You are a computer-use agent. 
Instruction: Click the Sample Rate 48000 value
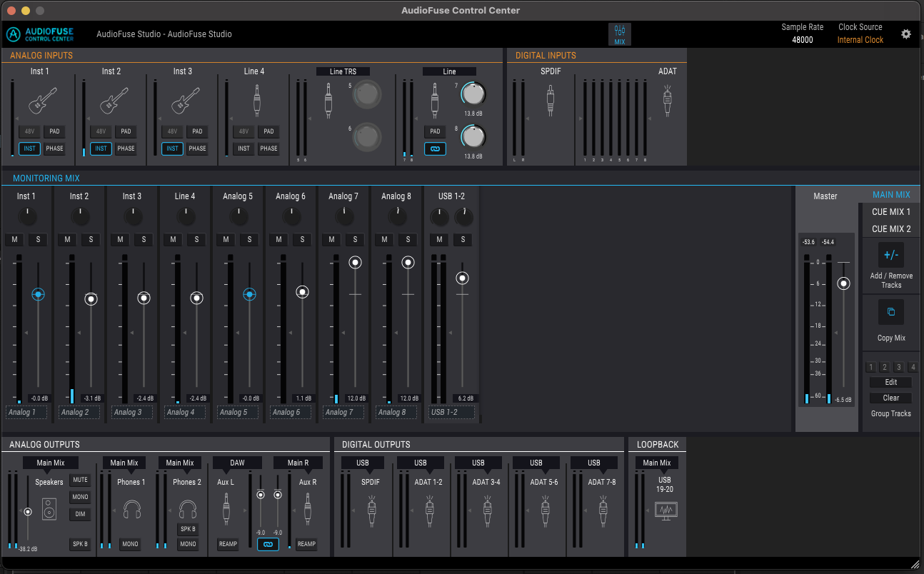pyautogui.click(x=803, y=40)
